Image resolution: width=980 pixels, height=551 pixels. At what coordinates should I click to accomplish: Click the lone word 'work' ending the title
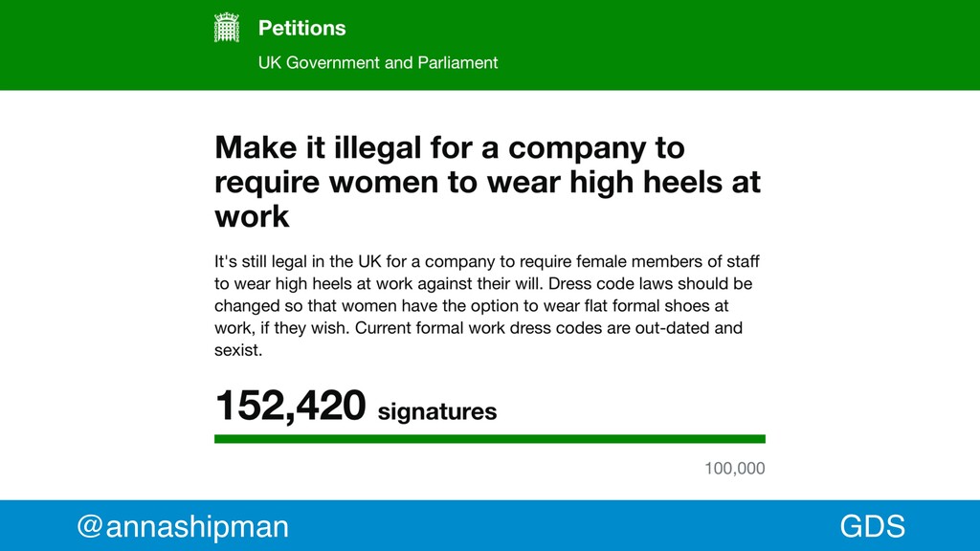point(252,217)
